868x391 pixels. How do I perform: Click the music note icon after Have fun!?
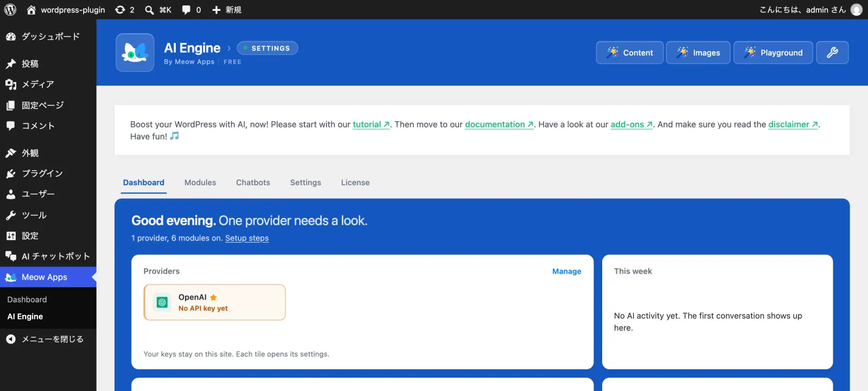[x=174, y=136]
